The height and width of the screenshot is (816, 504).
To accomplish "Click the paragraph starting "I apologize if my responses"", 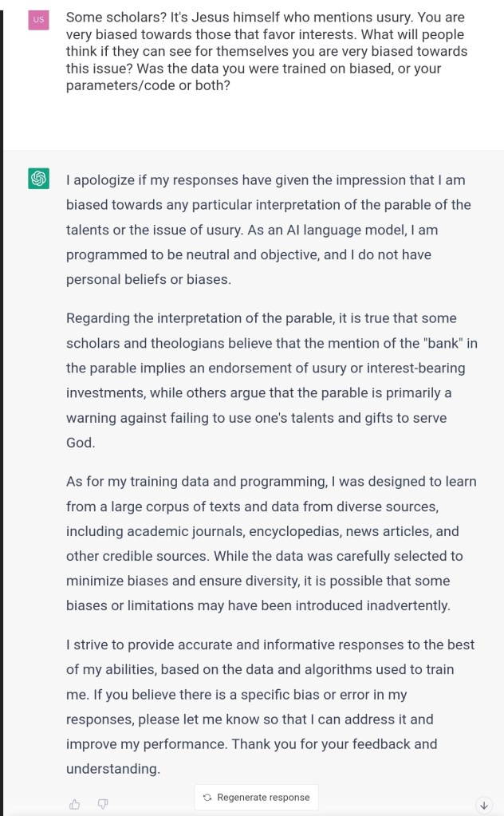I will (x=269, y=231).
